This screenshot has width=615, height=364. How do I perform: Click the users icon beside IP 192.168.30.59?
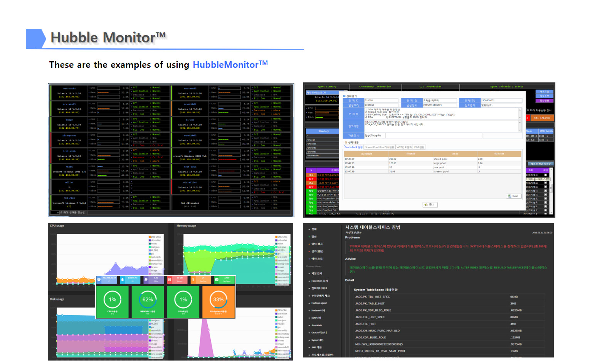click(99, 279)
